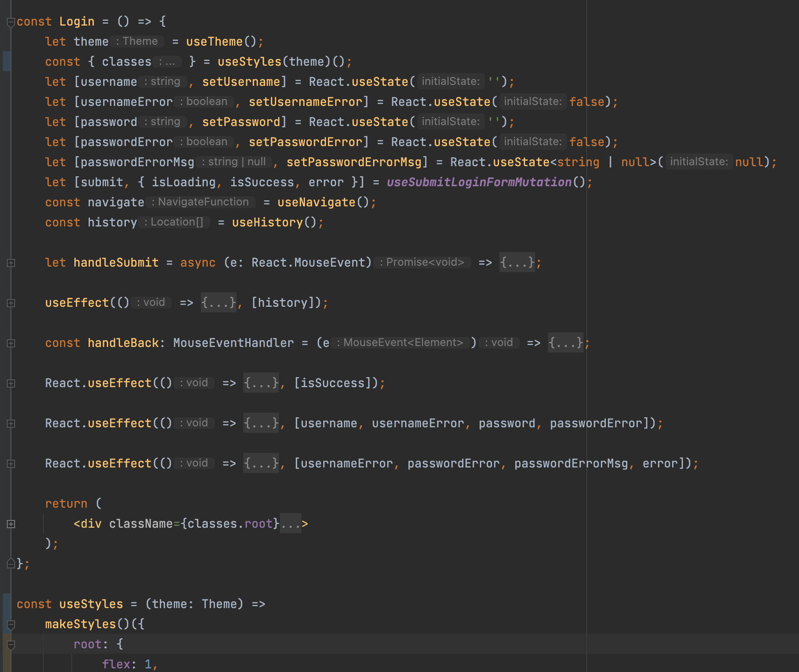
Task: Click the isLoading destructured variable
Action: pos(184,182)
